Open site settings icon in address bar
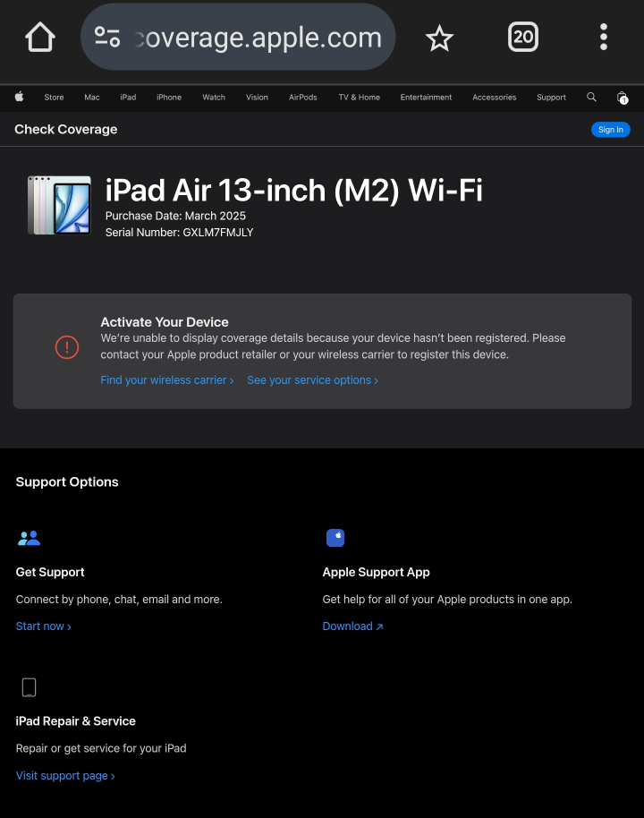 point(107,37)
